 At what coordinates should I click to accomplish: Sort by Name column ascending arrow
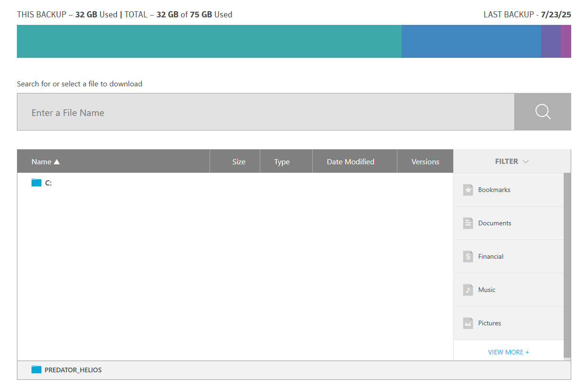click(x=57, y=162)
